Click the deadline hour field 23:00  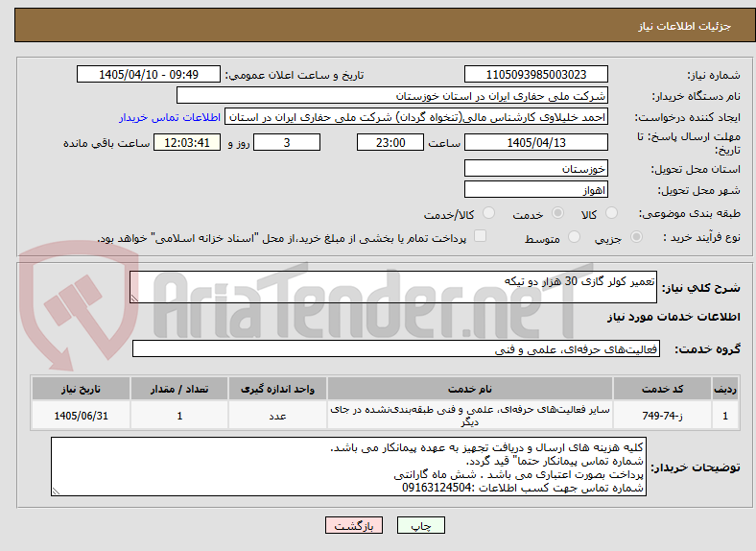(390, 142)
